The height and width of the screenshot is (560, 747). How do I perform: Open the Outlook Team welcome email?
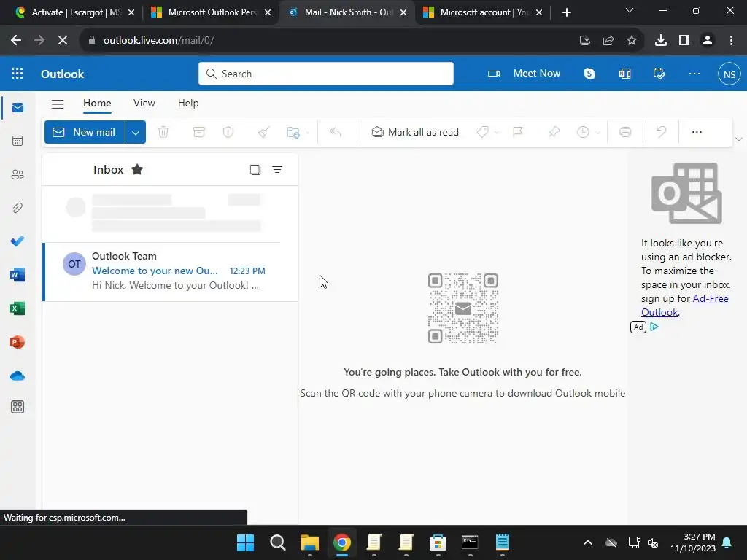pyautogui.click(x=171, y=271)
